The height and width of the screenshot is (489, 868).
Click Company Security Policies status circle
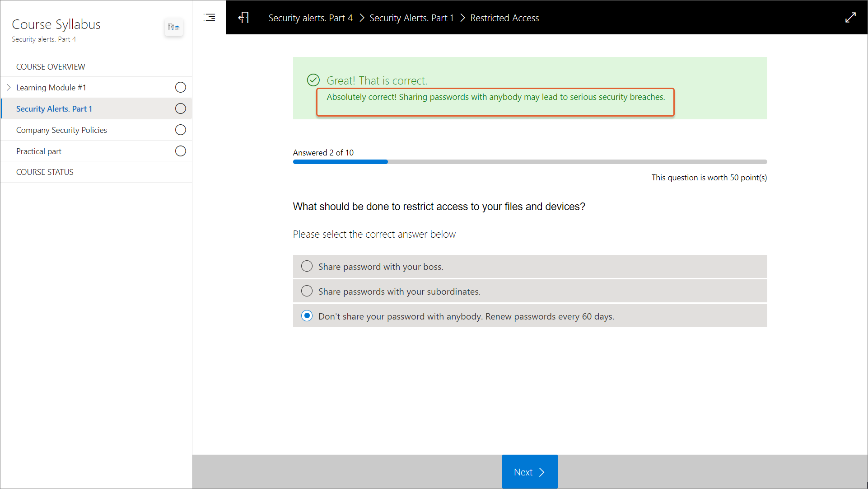(180, 130)
